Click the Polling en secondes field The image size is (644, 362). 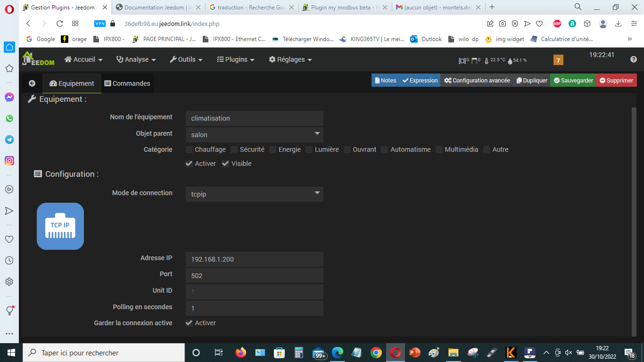[x=255, y=308]
